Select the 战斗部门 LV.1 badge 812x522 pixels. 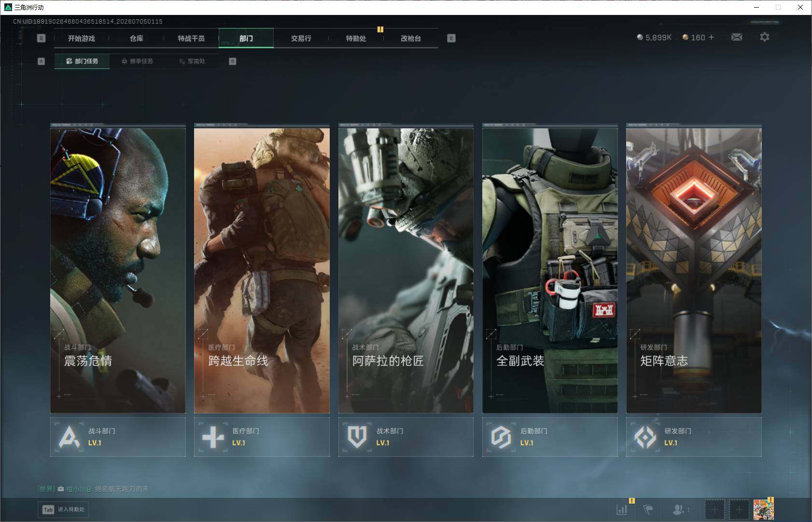tap(118, 437)
